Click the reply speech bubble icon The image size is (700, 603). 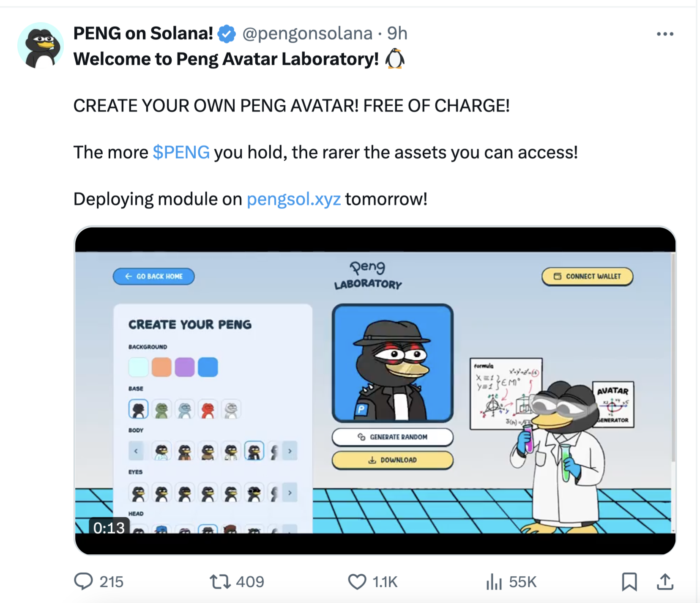83,581
